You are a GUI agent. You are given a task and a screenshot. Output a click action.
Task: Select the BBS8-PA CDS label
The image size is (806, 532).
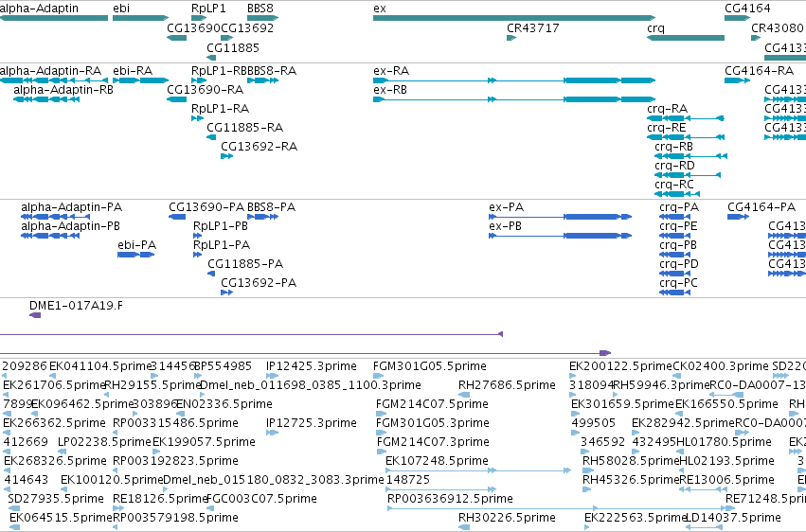tap(272, 207)
